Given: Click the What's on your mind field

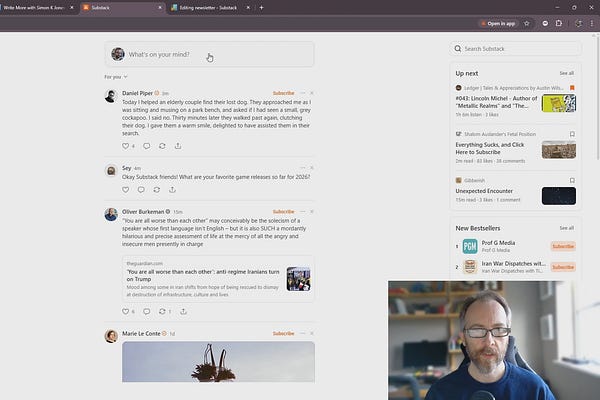Looking at the screenshot, I should (209, 54).
